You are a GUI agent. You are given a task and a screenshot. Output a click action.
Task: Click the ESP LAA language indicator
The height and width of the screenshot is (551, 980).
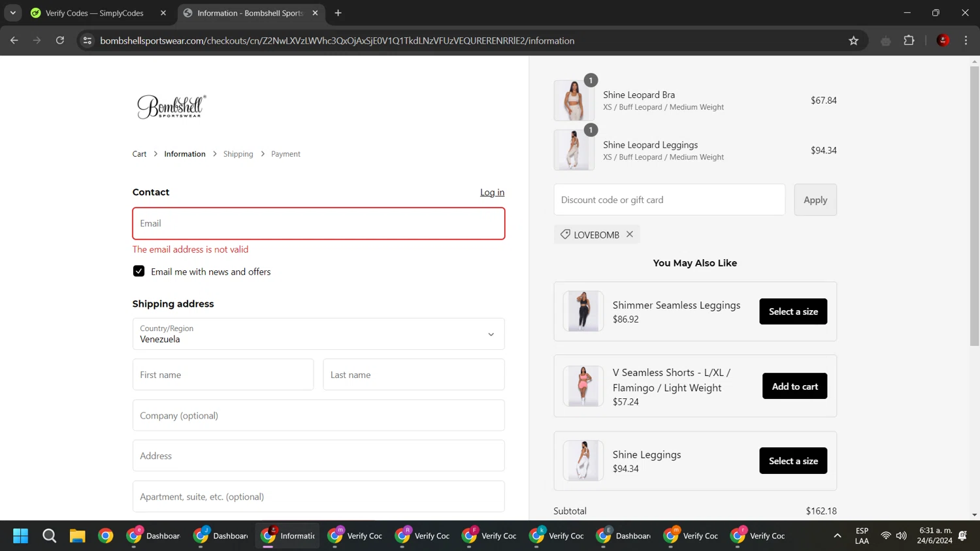point(862,536)
